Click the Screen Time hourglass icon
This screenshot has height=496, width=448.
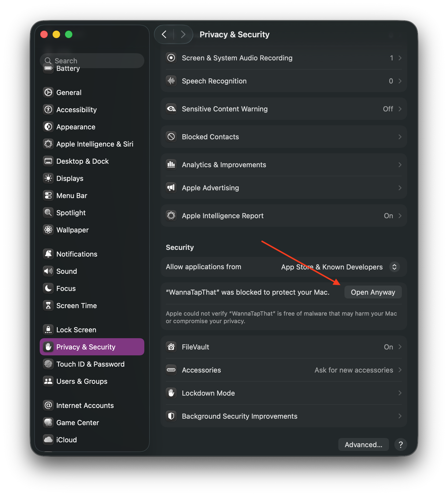pos(48,305)
